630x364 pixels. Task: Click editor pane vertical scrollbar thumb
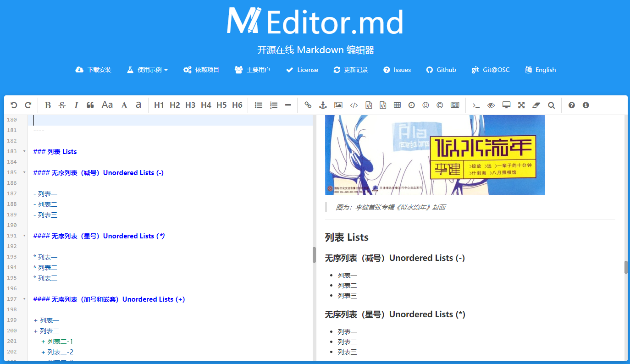(x=314, y=255)
